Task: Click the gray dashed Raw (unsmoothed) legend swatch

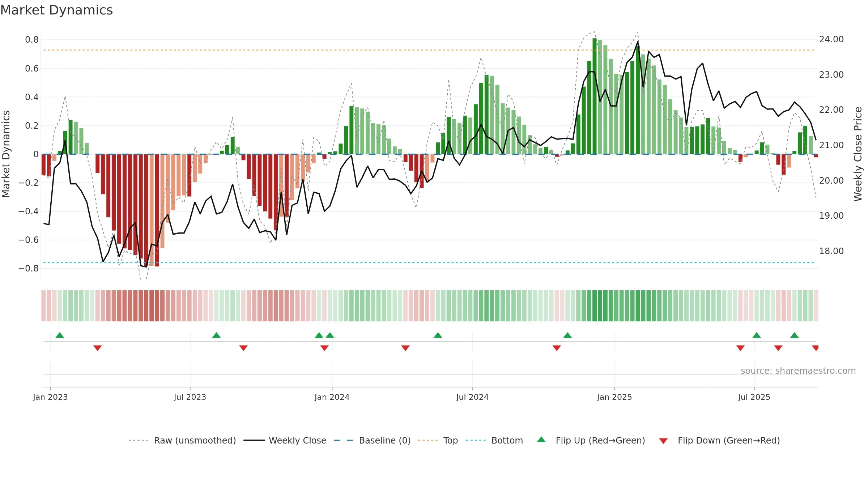Action: pyautogui.click(x=139, y=440)
